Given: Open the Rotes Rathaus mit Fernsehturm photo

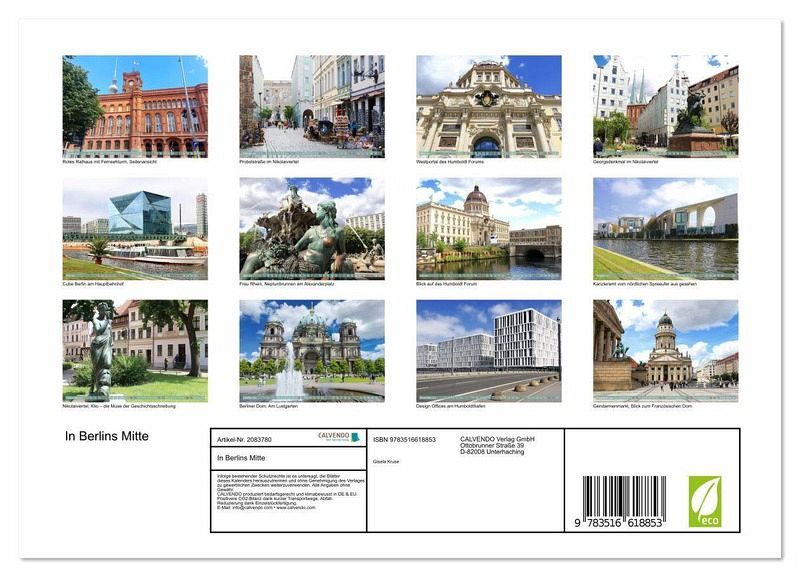Looking at the screenshot, I should [135, 106].
